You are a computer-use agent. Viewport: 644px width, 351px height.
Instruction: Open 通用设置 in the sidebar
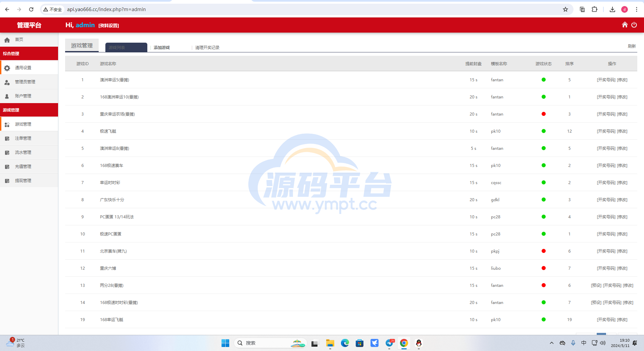pos(29,68)
